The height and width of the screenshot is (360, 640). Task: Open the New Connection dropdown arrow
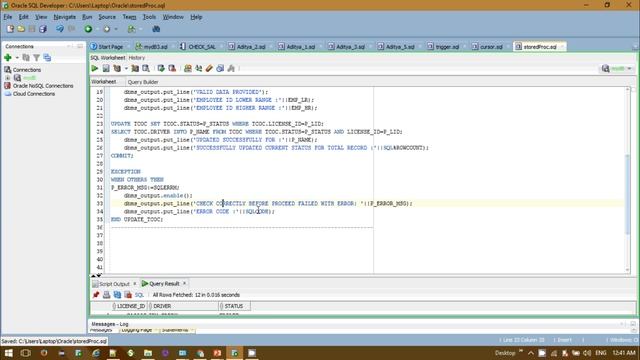pos(17,58)
